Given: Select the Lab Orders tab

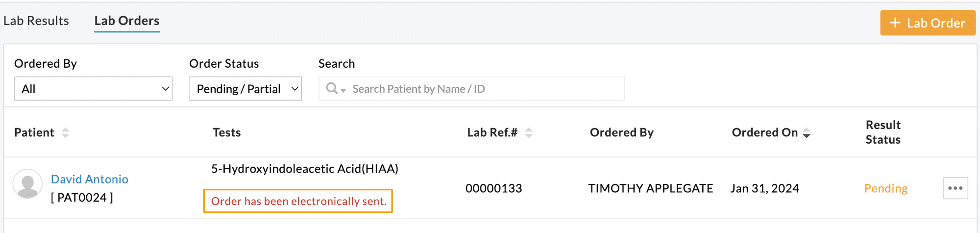Looking at the screenshot, I should (x=127, y=21).
